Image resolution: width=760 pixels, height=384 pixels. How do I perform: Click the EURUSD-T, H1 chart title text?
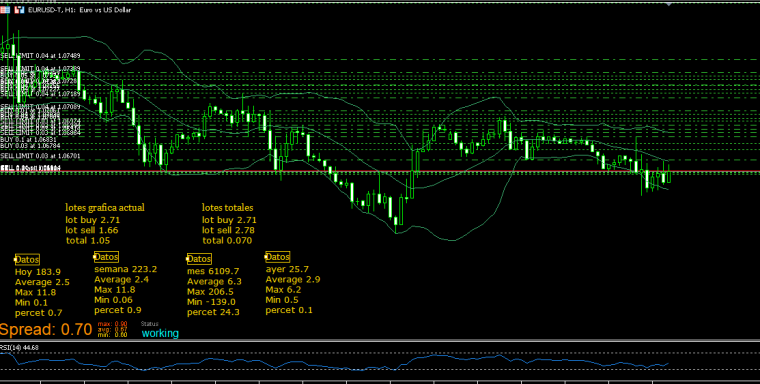pos(79,10)
